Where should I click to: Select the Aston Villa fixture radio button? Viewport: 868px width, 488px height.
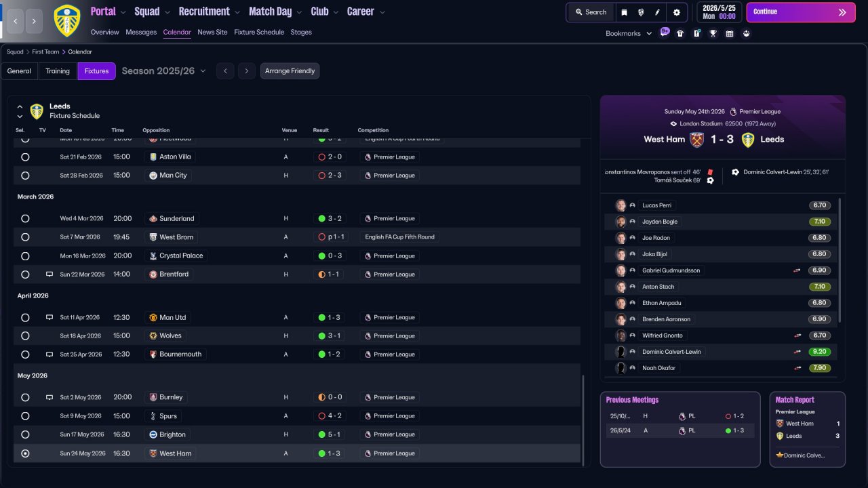click(x=25, y=157)
